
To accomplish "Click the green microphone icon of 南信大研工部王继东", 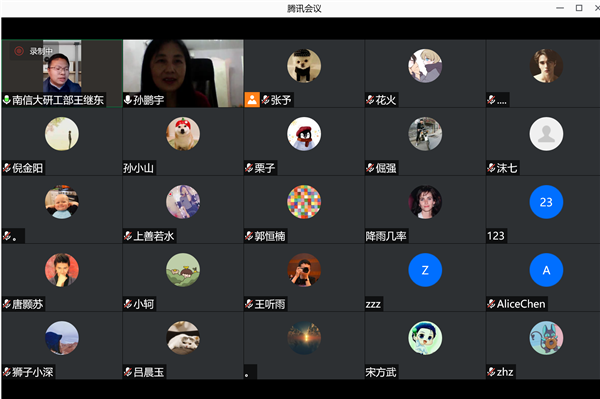I will (x=7, y=100).
